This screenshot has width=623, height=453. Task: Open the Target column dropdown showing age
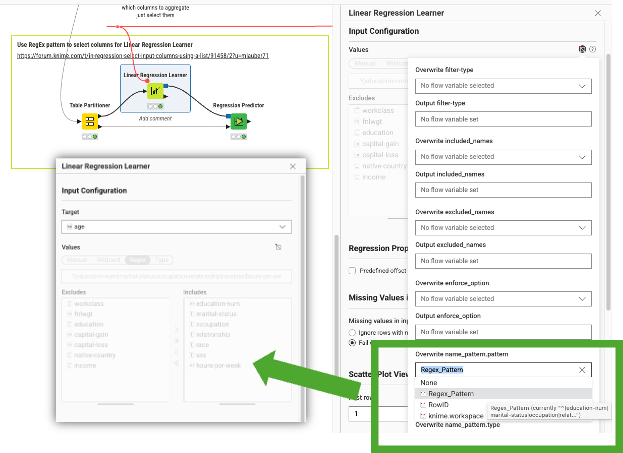(x=176, y=227)
